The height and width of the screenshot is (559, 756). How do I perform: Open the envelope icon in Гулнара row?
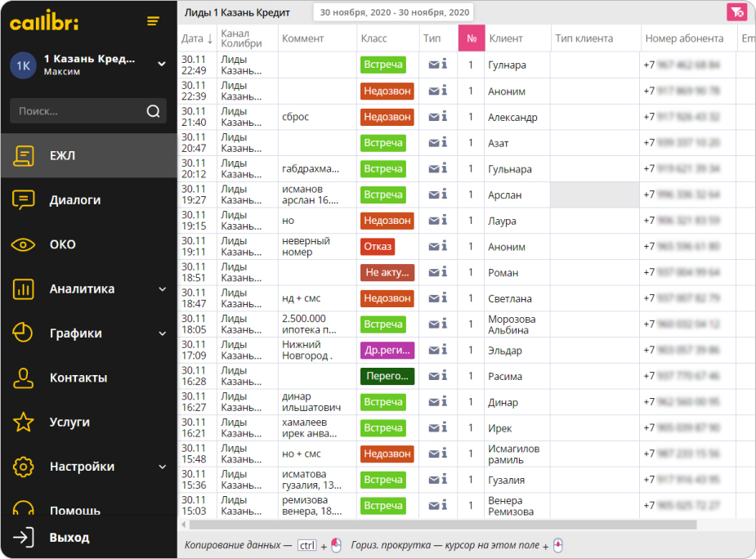433,65
